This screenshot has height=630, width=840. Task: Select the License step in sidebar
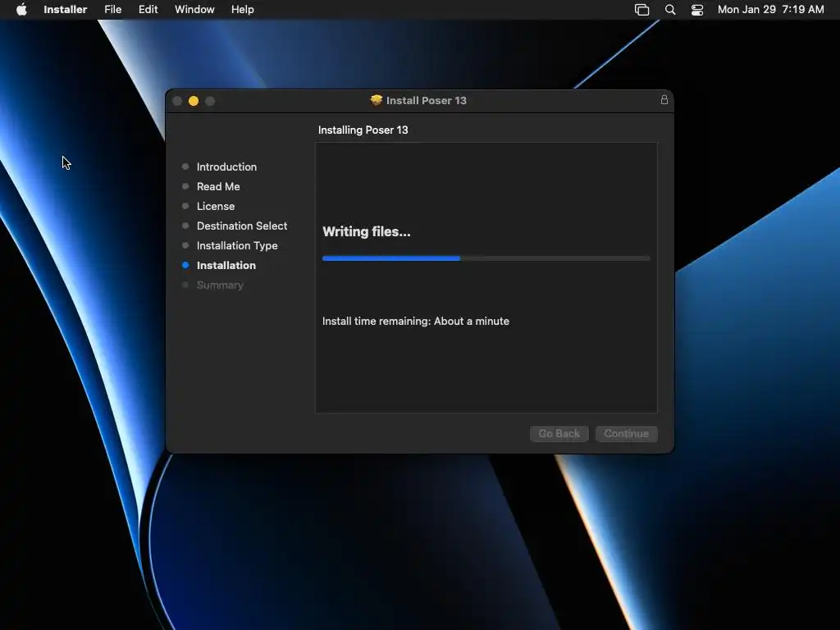tap(216, 206)
